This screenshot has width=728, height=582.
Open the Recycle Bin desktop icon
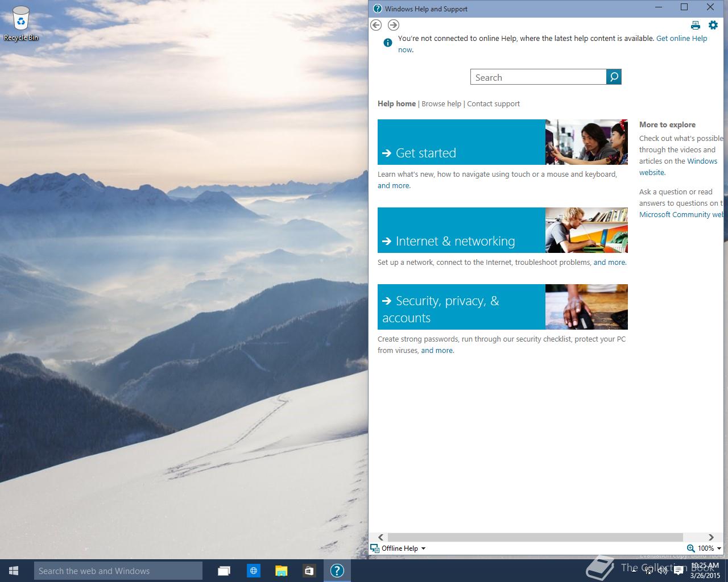click(21, 23)
